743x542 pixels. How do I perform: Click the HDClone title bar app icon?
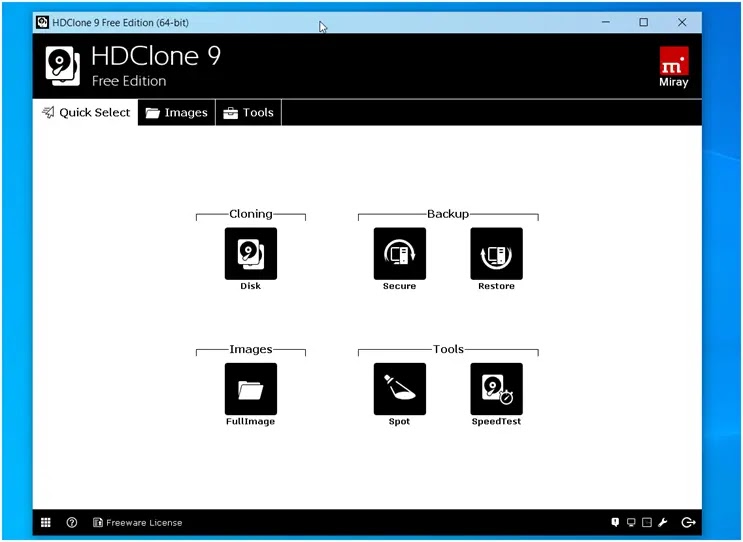pos(42,22)
